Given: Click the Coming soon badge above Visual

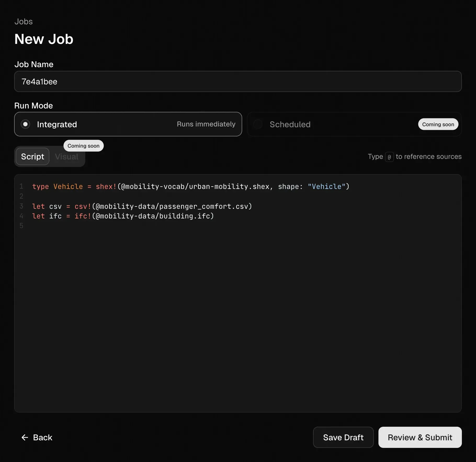Looking at the screenshot, I should (x=83, y=146).
